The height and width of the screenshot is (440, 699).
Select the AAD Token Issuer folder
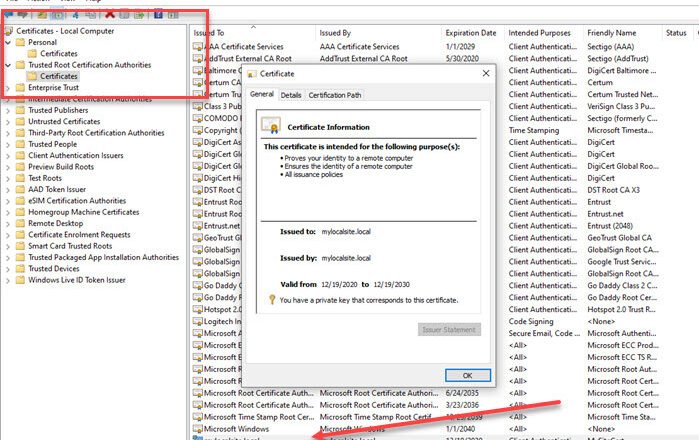[x=57, y=189]
